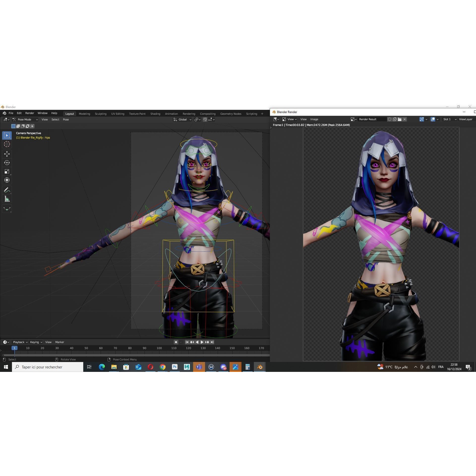
Task: Open Global transform orientation dropdown
Action: (182, 119)
